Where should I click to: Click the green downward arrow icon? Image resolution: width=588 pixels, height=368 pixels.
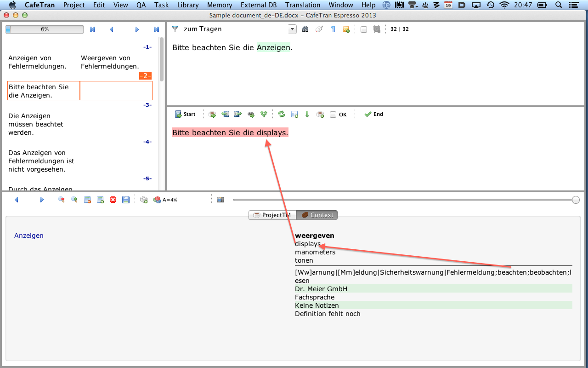point(307,115)
